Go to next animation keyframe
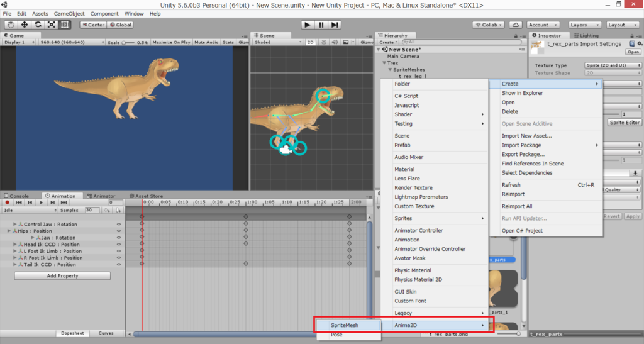Viewport: 644px width, 344px height. coord(53,203)
